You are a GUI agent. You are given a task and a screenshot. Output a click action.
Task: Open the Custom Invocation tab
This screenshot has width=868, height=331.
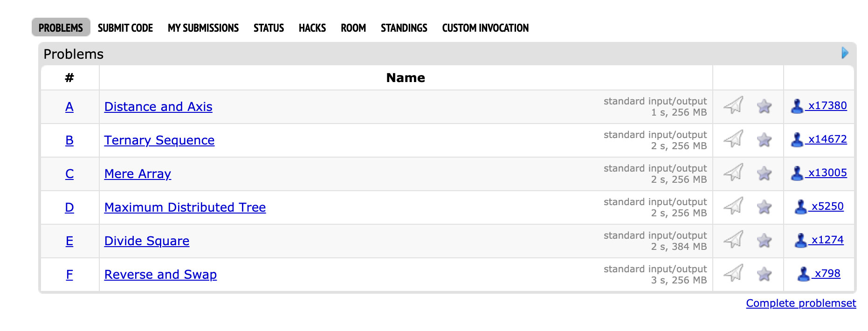coord(485,28)
